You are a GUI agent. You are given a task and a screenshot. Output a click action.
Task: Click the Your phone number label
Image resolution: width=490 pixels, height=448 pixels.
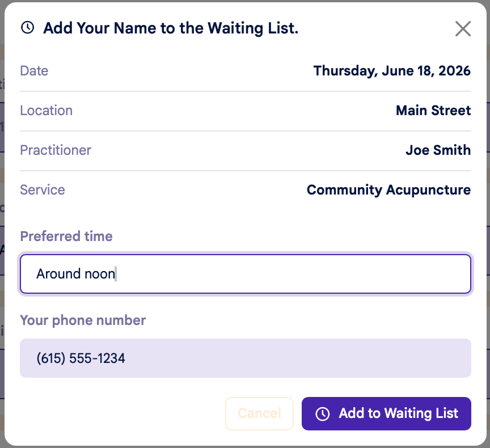[83, 320]
